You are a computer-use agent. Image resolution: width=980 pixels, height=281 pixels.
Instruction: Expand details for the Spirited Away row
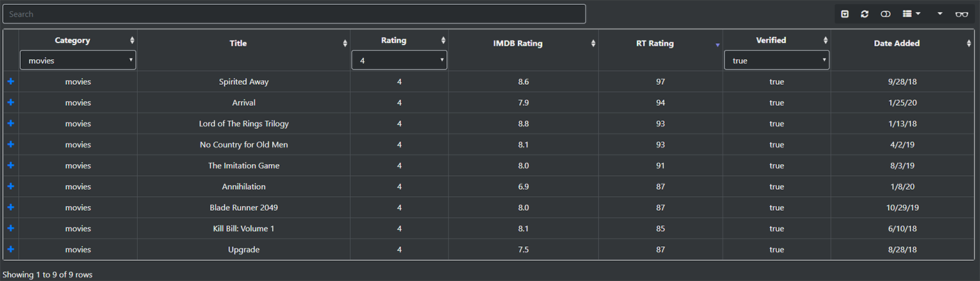[10, 81]
